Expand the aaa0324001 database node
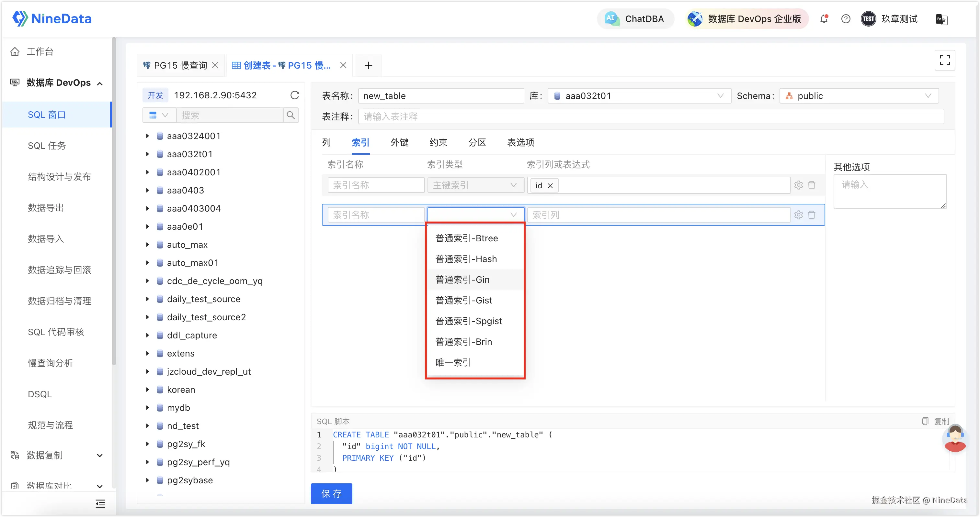 148,136
